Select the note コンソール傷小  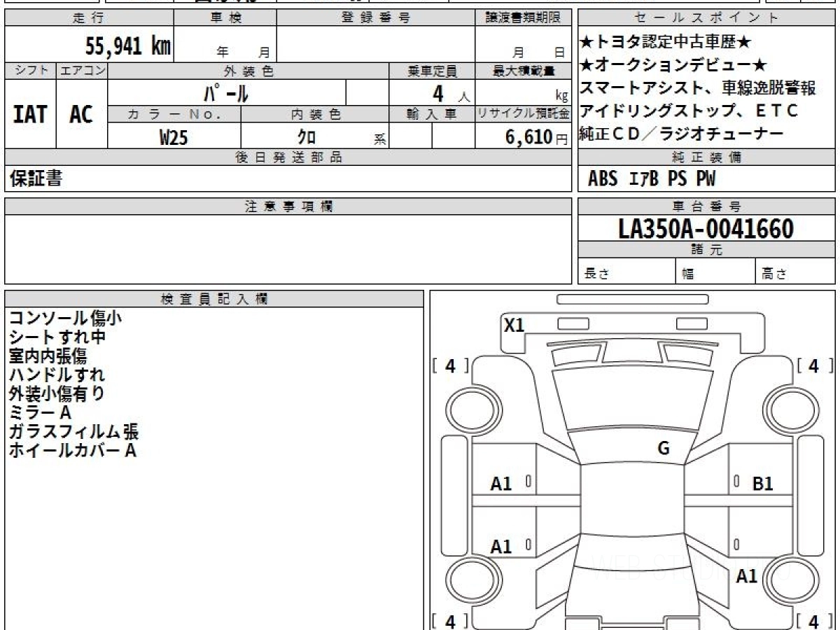coord(65,318)
